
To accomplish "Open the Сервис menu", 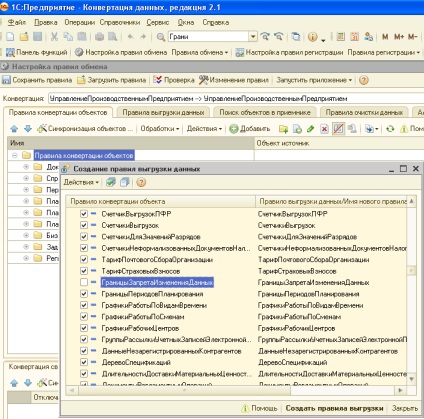I will click(x=158, y=22).
